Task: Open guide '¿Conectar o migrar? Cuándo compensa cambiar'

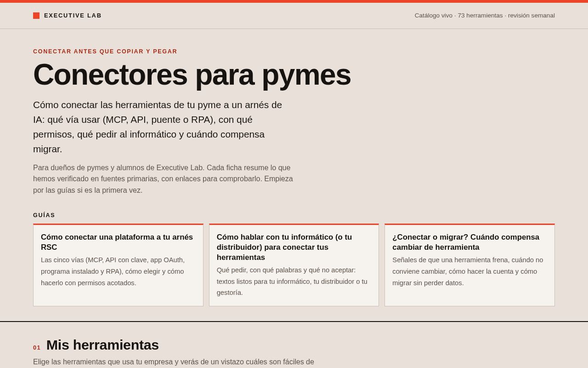Action: click(469, 265)
